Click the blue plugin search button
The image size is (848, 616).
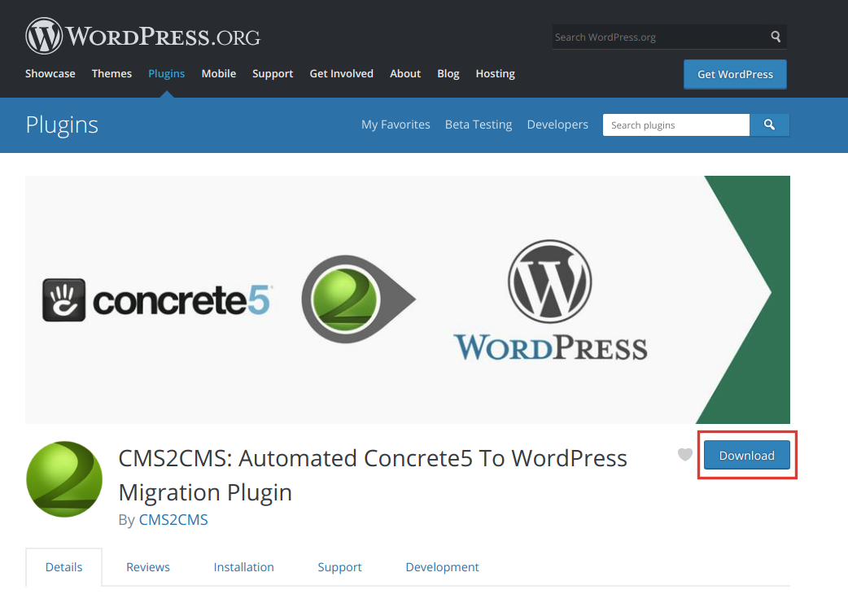coord(769,125)
